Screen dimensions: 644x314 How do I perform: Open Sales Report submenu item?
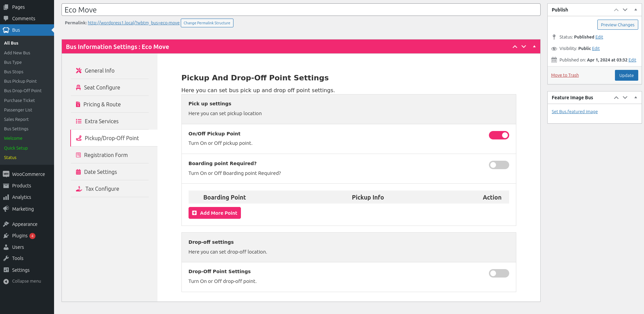click(x=17, y=119)
